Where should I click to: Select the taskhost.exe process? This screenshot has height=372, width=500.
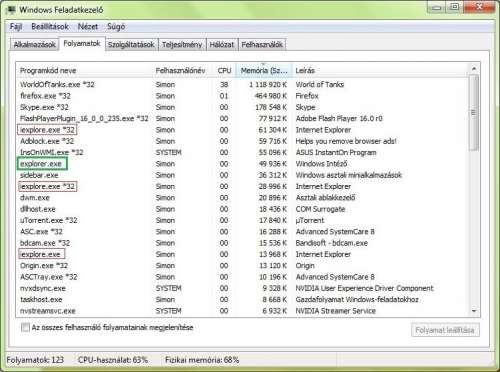click(242, 300)
